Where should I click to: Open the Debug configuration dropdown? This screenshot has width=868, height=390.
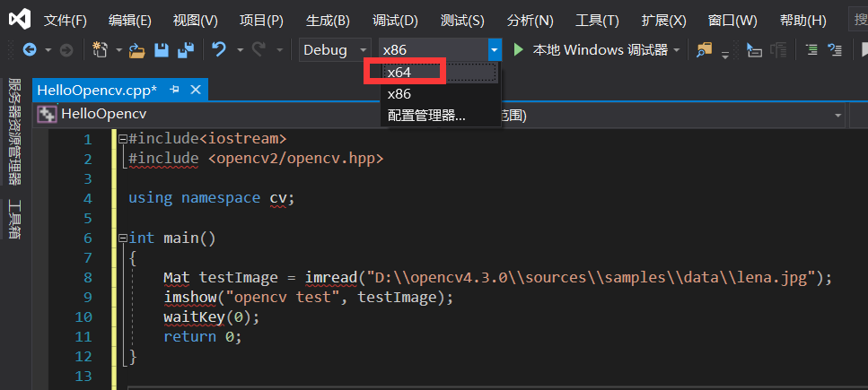pyautogui.click(x=336, y=50)
